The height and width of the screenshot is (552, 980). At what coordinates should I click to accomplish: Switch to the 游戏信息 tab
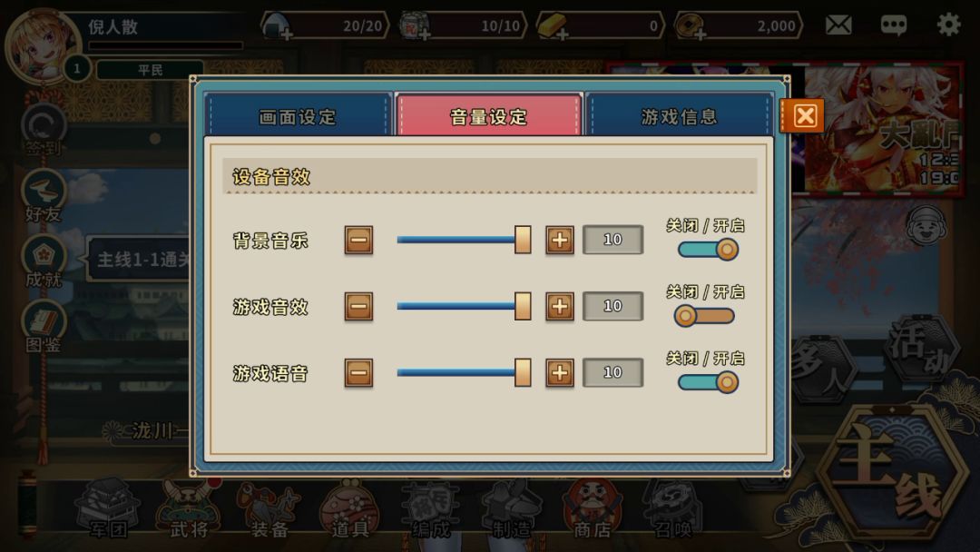tap(680, 116)
